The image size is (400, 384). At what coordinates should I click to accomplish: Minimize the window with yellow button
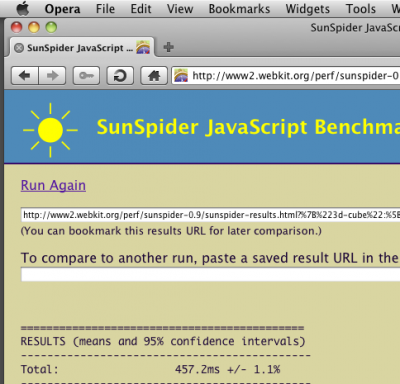tap(34, 27)
